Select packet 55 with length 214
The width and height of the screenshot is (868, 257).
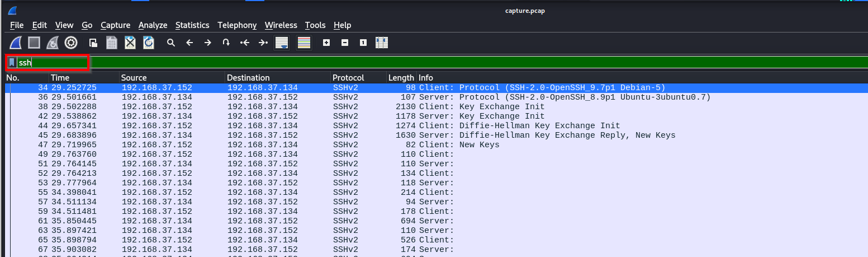(x=437, y=193)
